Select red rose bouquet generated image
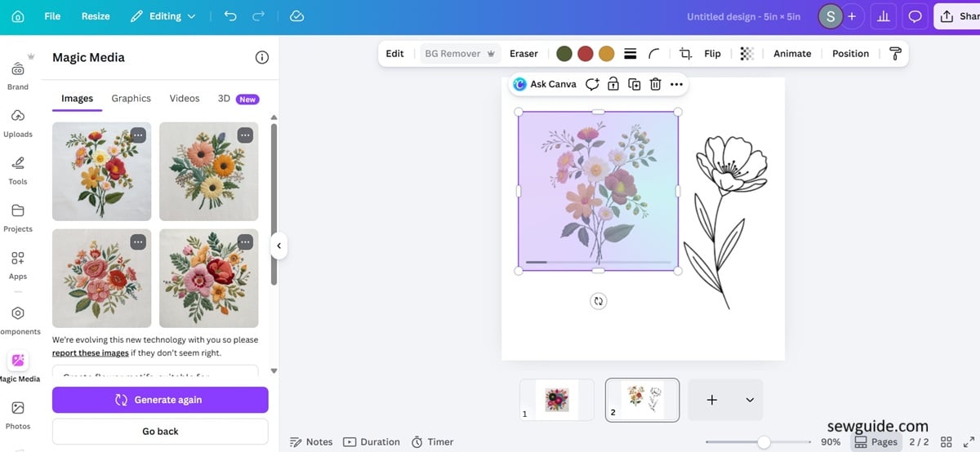 click(x=209, y=278)
